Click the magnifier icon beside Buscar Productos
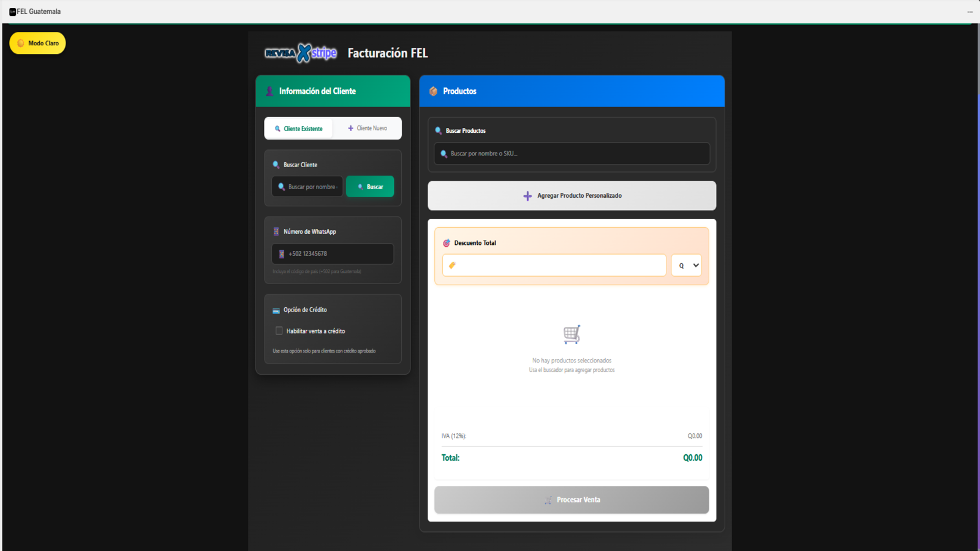980x551 pixels. pos(439,130)
